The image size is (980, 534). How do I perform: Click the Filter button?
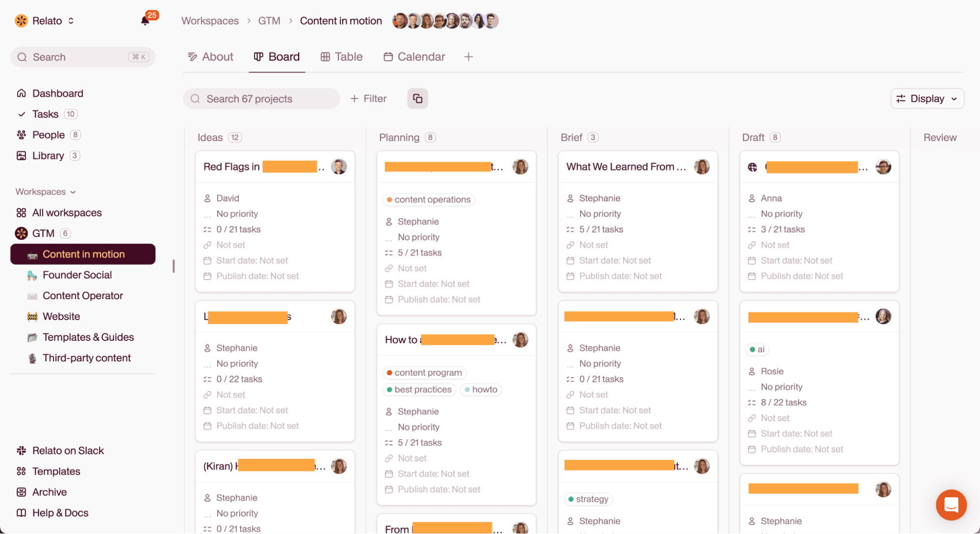tap(369, 99)
